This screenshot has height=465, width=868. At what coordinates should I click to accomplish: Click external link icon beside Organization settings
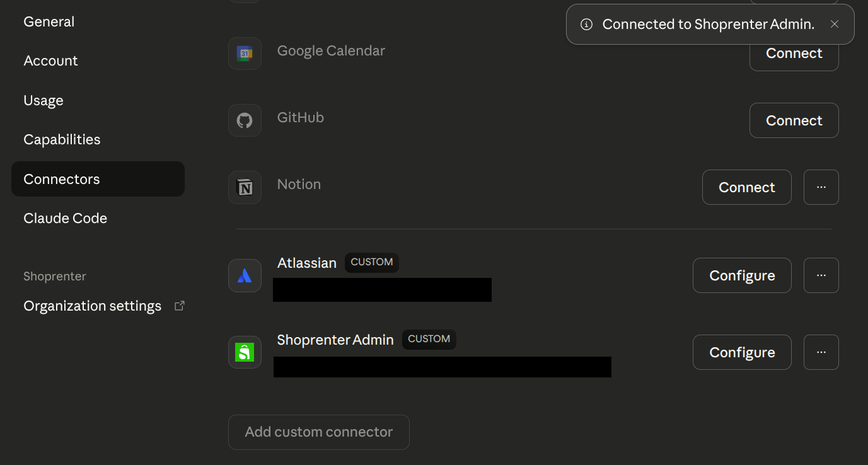click(180, 306)
